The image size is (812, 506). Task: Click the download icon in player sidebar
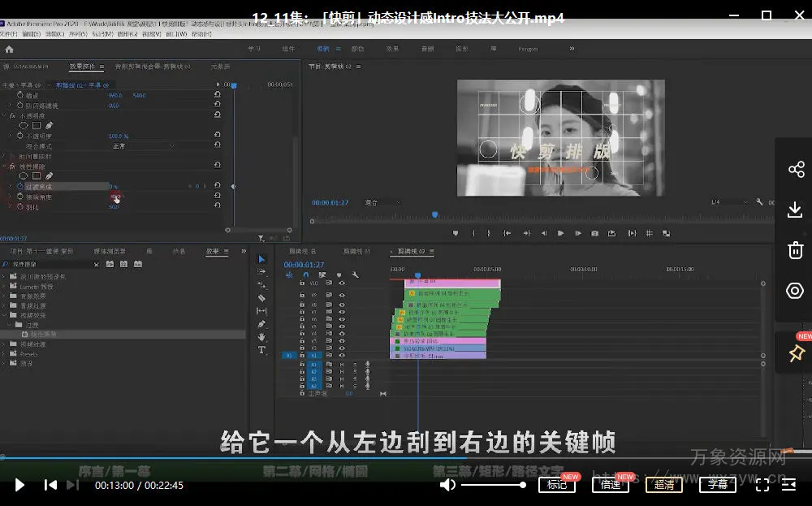tap(795, 210)
